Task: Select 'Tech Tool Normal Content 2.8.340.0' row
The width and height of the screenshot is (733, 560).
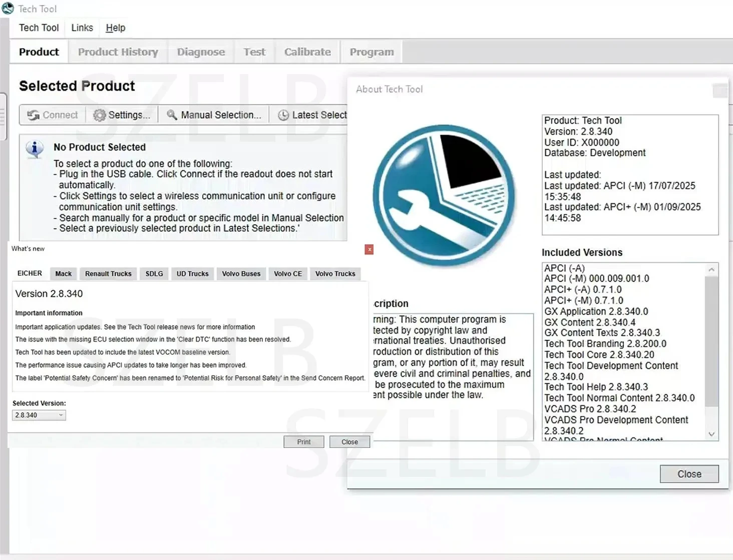Action: coord(619,398)
